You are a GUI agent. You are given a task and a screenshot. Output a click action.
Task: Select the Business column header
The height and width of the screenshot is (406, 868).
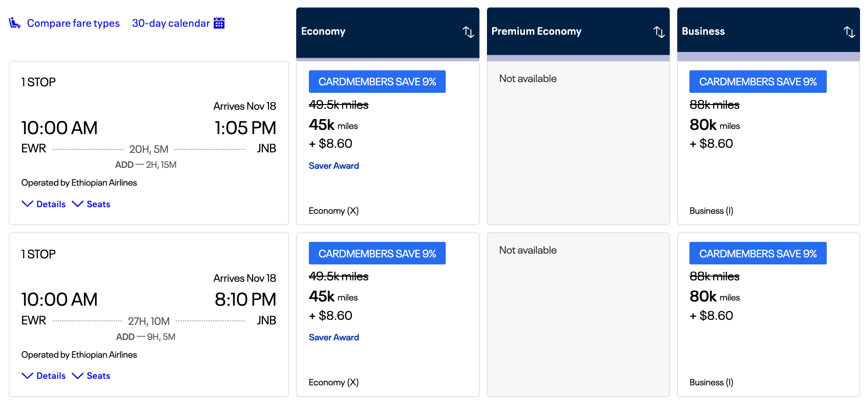point(703,31)
